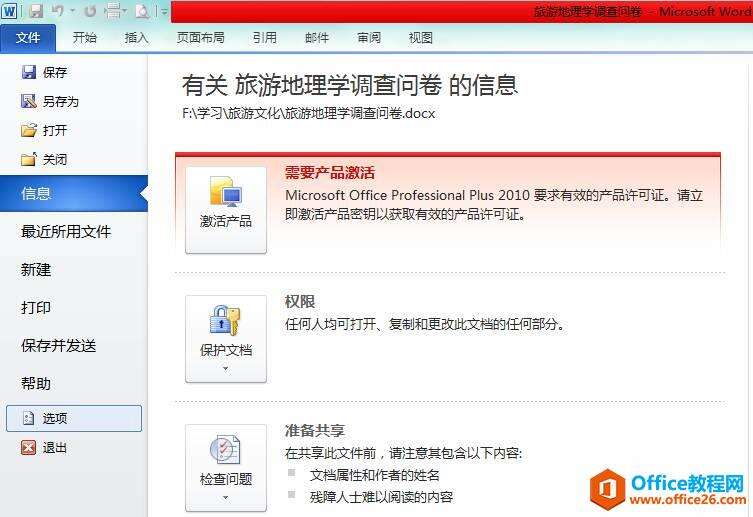
Task: Click 残障人士难以阅读的内容 item
Action: click(381, 496)
